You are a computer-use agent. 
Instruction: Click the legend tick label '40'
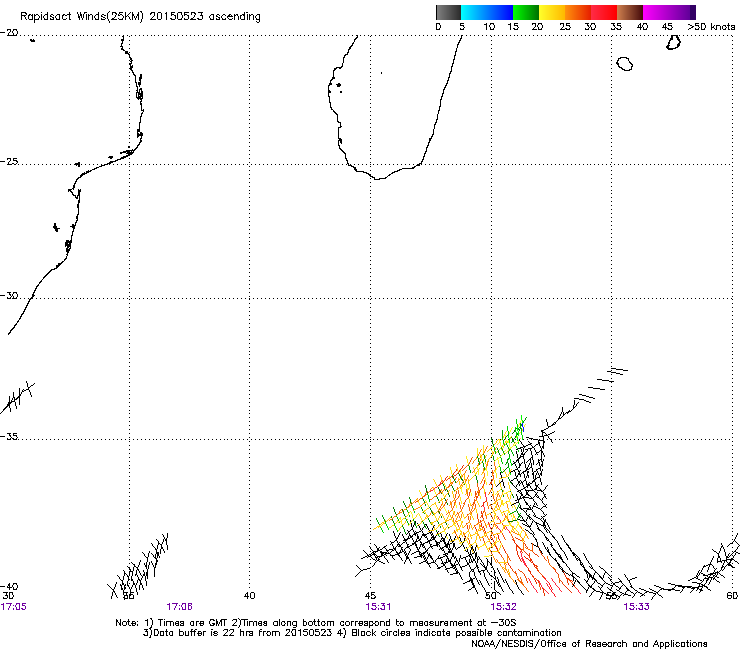[x=642, y=27]
